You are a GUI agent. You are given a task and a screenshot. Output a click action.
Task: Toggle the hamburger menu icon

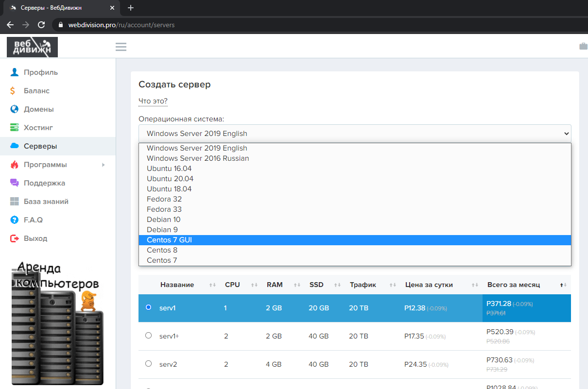coord(121,47)
